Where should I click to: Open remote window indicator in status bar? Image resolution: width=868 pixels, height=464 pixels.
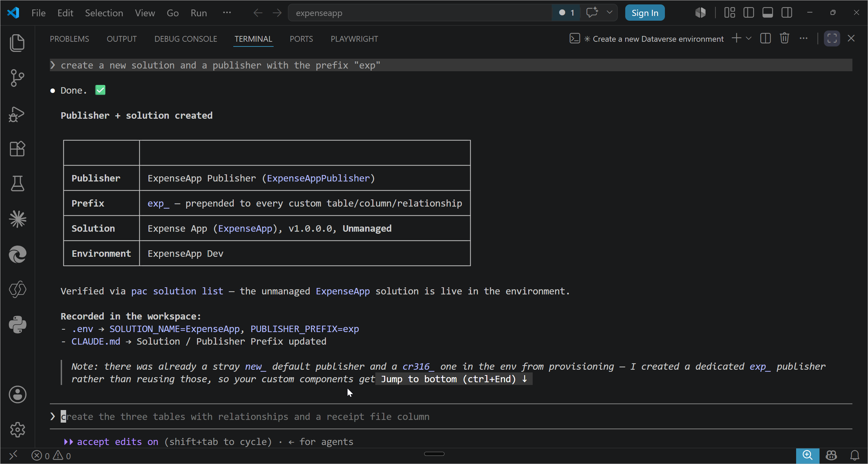tap(13, 456)
